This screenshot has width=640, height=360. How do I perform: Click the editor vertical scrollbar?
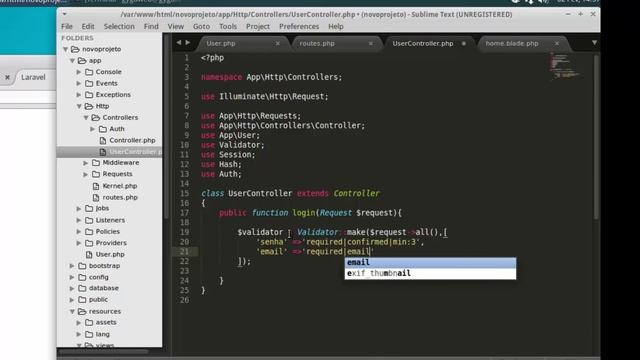[596, 136]
